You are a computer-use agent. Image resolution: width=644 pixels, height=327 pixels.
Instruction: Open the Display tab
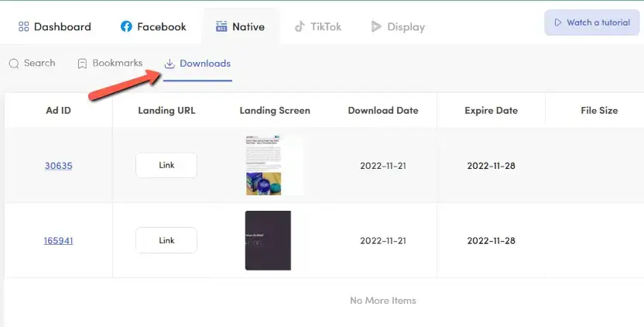tap(406, 27)
